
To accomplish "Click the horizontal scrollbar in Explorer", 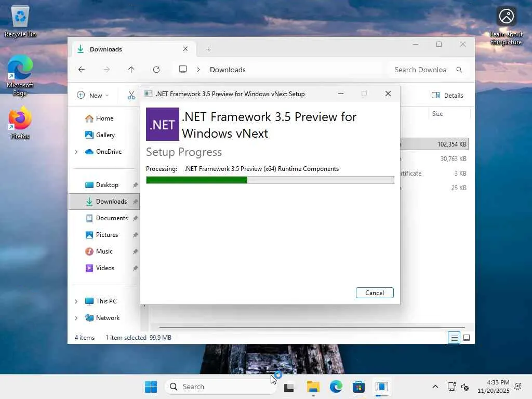I will coord(312,327).
